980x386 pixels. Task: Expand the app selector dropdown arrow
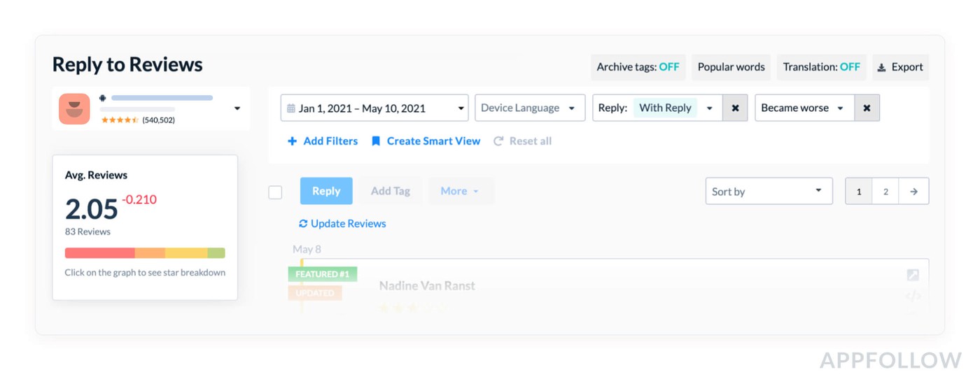tap(237, 108)
